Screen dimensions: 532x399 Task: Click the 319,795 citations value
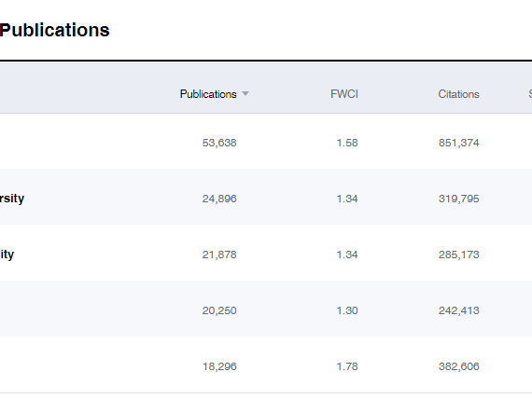pos(458,199)
